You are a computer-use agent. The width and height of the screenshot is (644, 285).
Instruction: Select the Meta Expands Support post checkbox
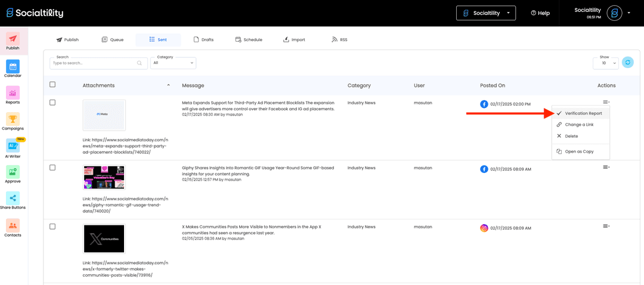(x=52, y=103)
